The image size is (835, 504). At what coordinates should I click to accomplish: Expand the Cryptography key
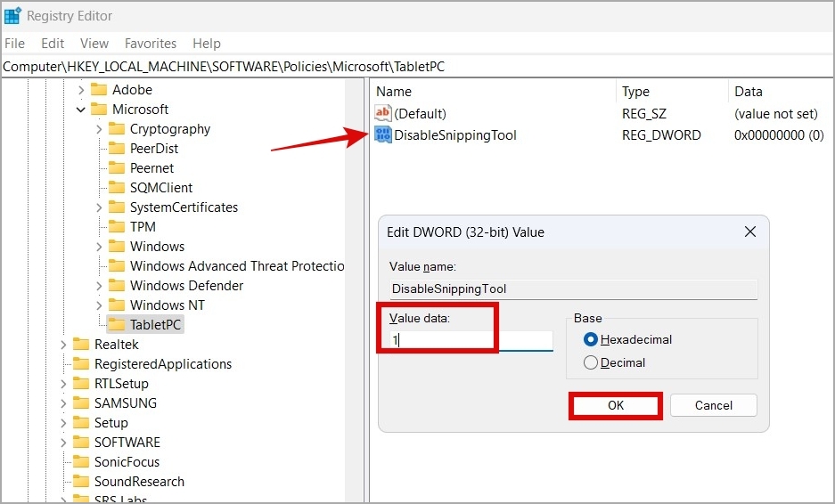99,129
